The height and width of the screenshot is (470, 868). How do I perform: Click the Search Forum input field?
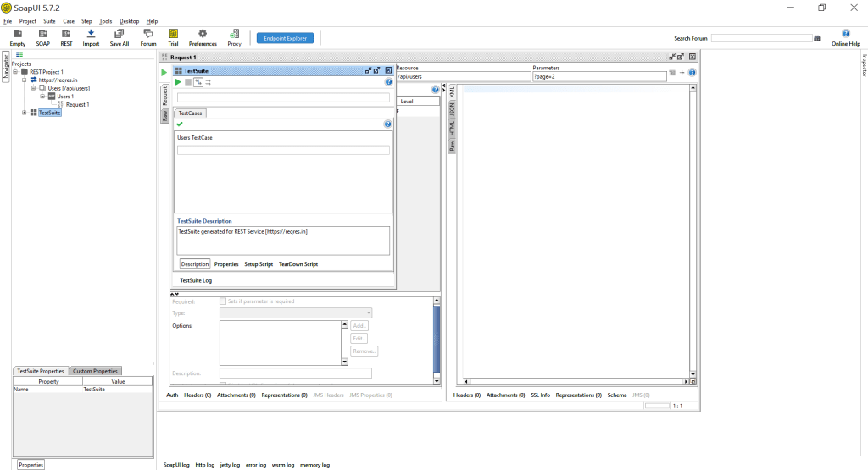tap(761, 38)
